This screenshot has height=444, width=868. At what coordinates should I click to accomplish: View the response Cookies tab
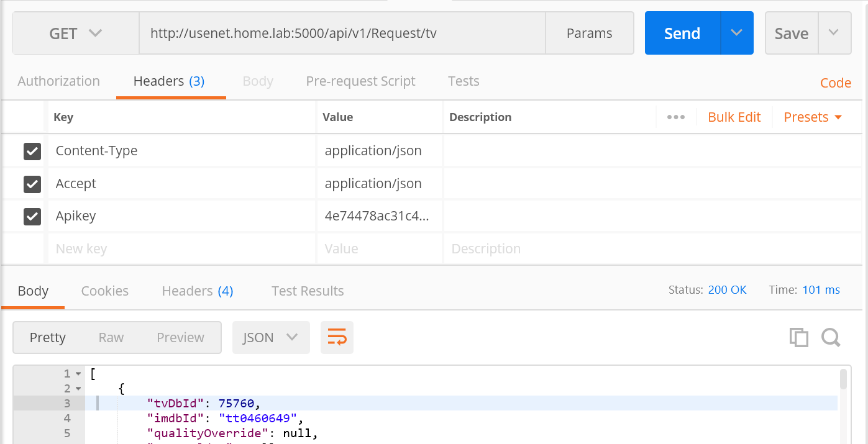[104, 291]
